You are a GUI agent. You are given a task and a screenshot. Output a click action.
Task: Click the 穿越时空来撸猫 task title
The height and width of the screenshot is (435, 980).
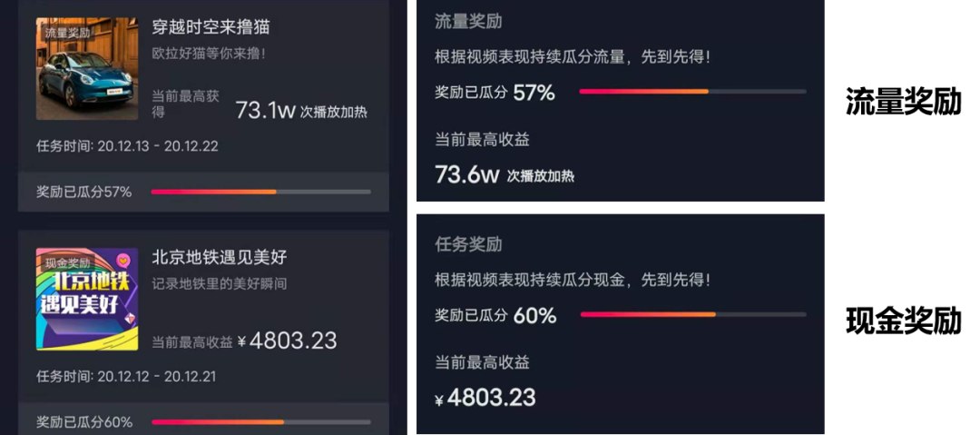point(211,27)
